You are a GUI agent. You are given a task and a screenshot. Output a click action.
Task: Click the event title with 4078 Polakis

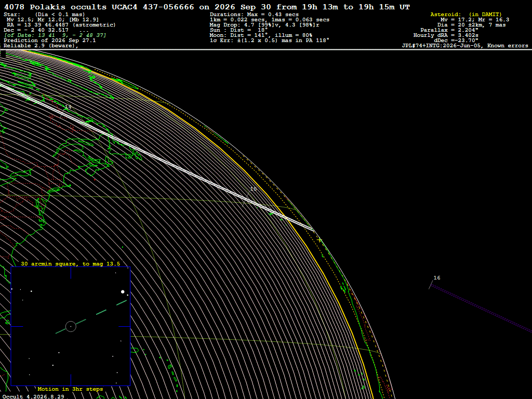point(207,7)
